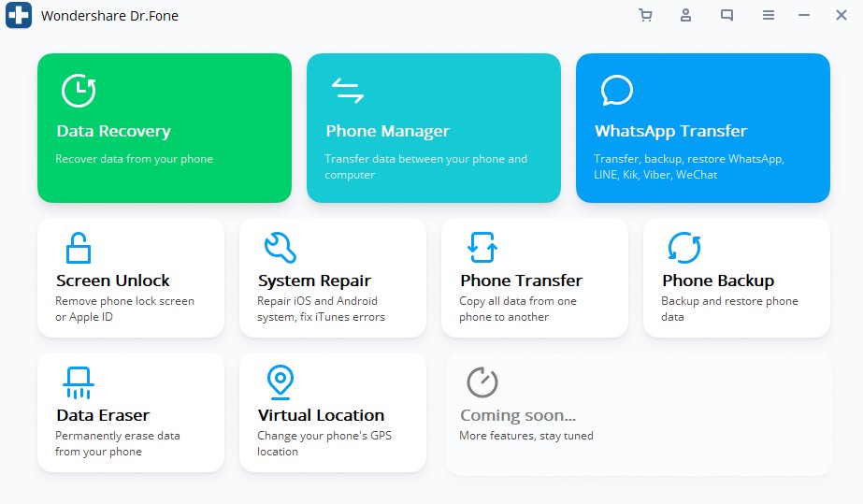Image resolution: width=863 pixels, height=504 pixels.
Task: Open the feedback message icon
Action: (727, 15)
